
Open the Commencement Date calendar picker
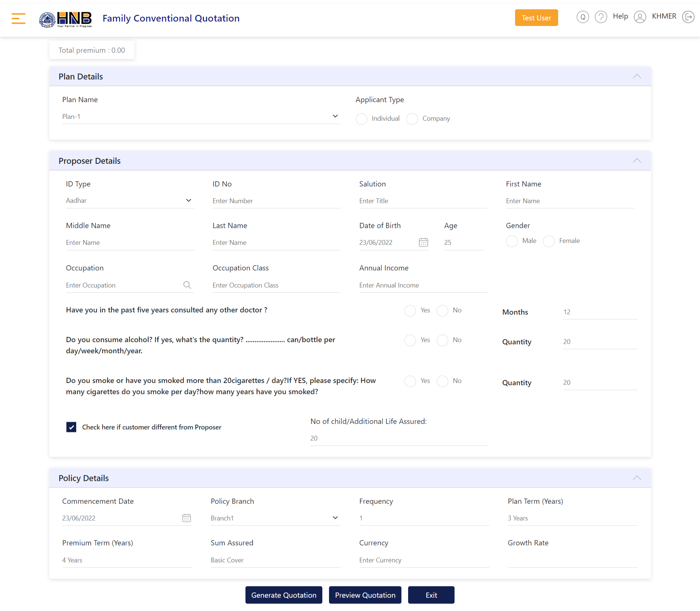pyautogui.click(x=186, y=518)
